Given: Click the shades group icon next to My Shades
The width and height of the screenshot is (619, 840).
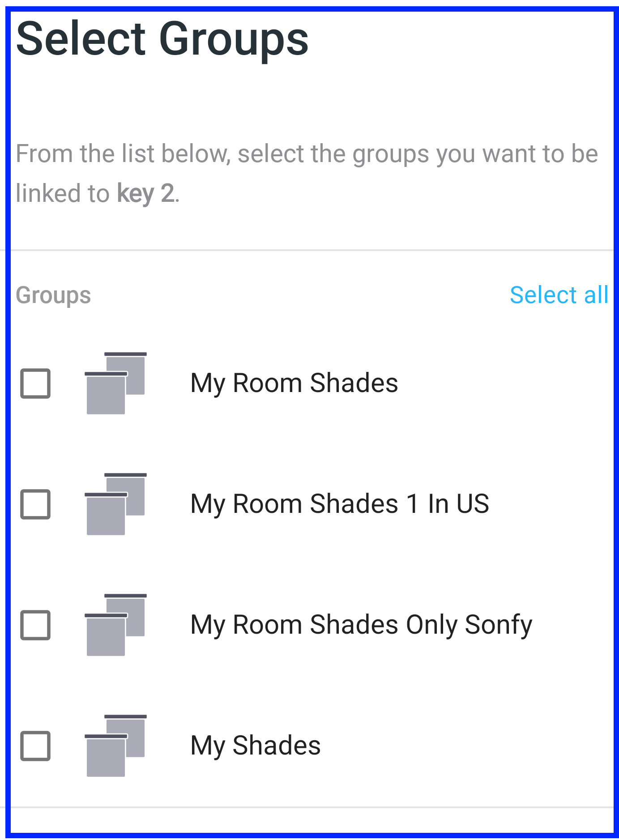Looking at the screenshot, I should tap(115, 746).
